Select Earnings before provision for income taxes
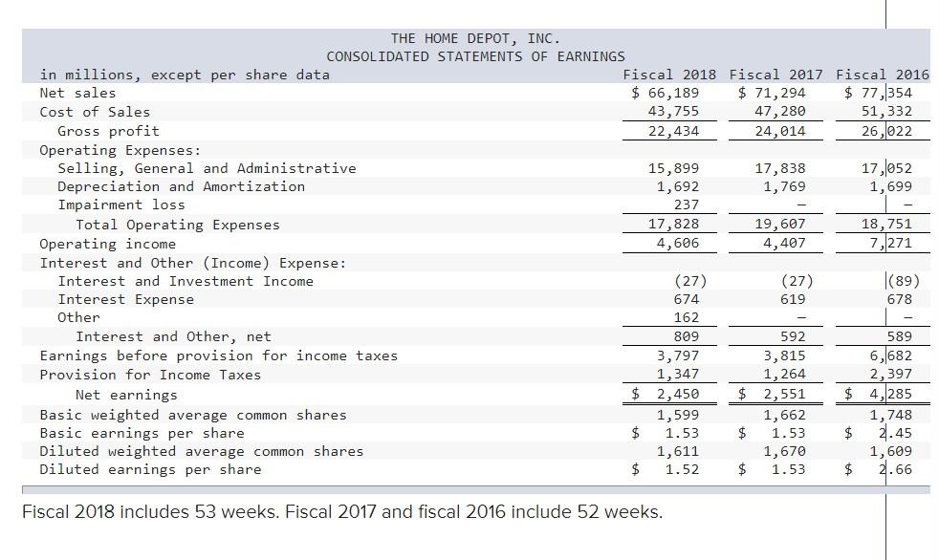Viewport: 939px width, 560px height. click(219, 356)
